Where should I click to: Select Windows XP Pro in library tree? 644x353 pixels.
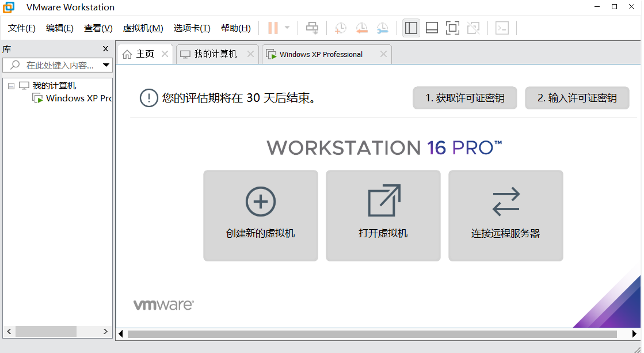[79, 98]
